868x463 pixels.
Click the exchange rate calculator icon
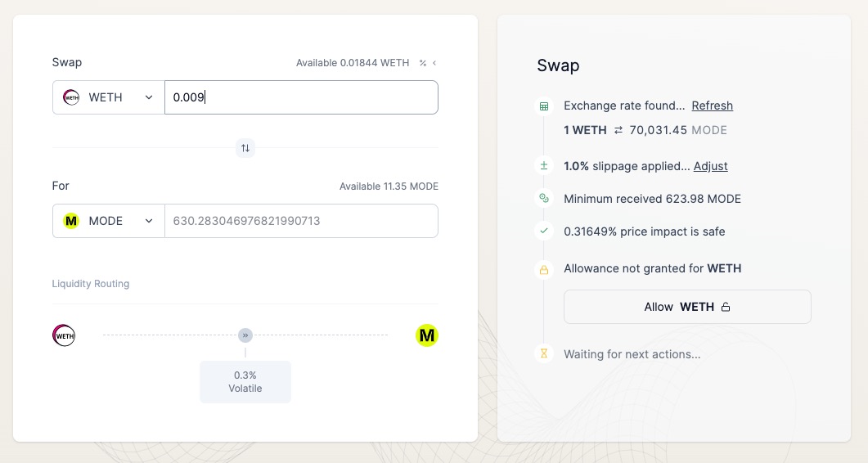coord(543,106)
